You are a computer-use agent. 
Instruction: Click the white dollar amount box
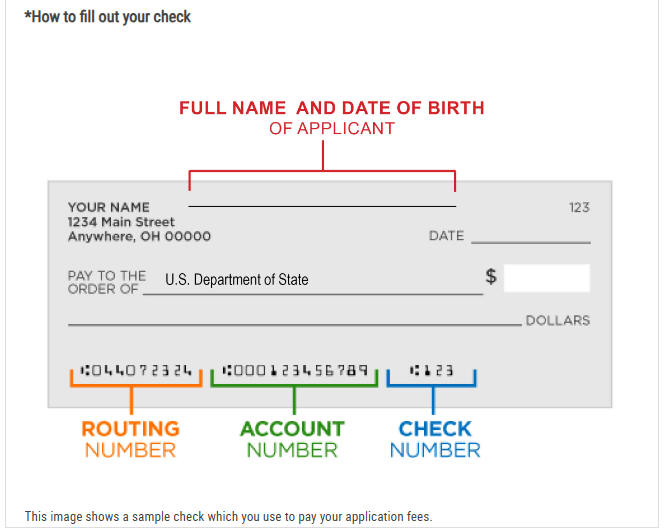click(x=547, y=278)
